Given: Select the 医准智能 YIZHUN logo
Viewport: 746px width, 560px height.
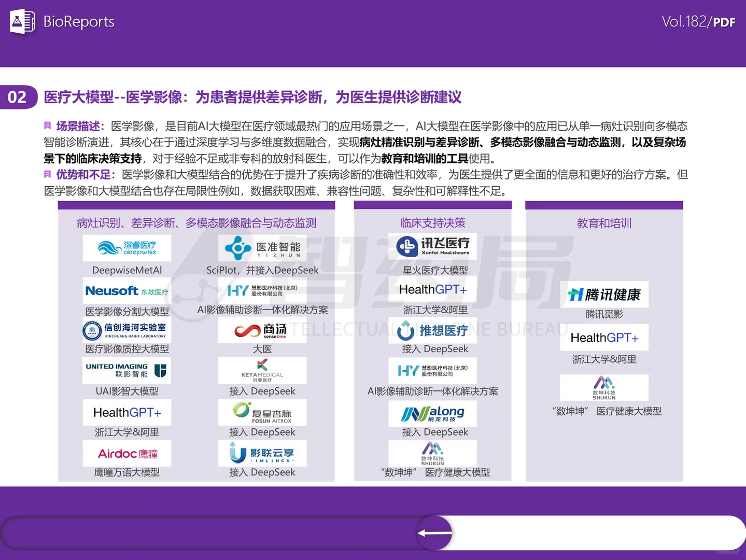Looking at the screenshot, I should 262,247.
